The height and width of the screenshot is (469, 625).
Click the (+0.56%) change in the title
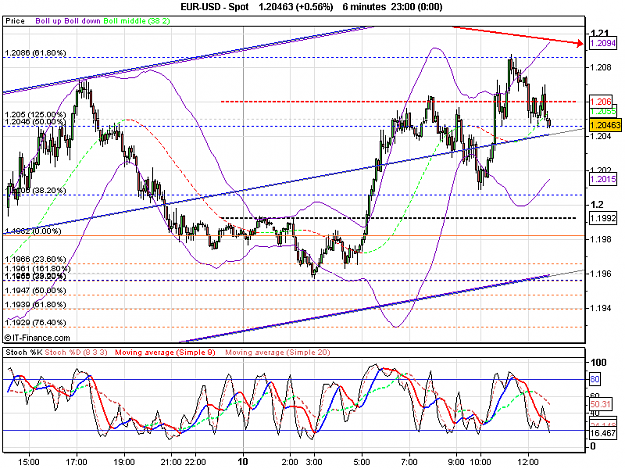tap(314, 7)
